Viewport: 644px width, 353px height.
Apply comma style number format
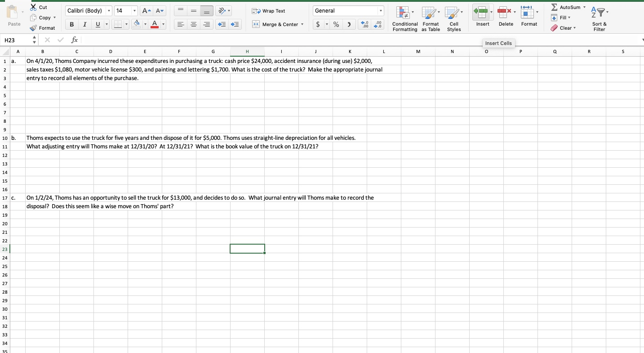pyautogui.click(x=349, y=24)
